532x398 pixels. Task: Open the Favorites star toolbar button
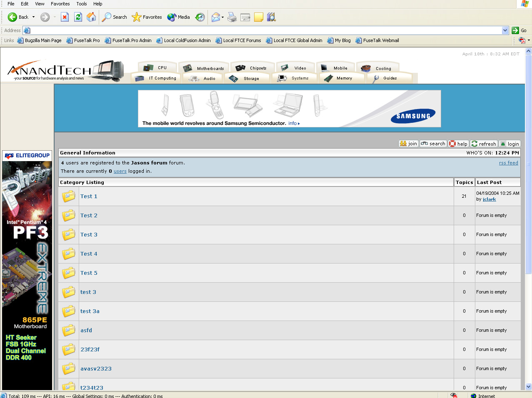(x=147, y=17)
